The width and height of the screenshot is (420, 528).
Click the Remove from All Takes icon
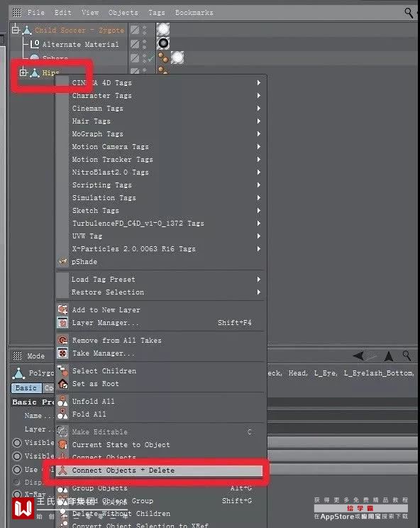(x=62, y=340)
